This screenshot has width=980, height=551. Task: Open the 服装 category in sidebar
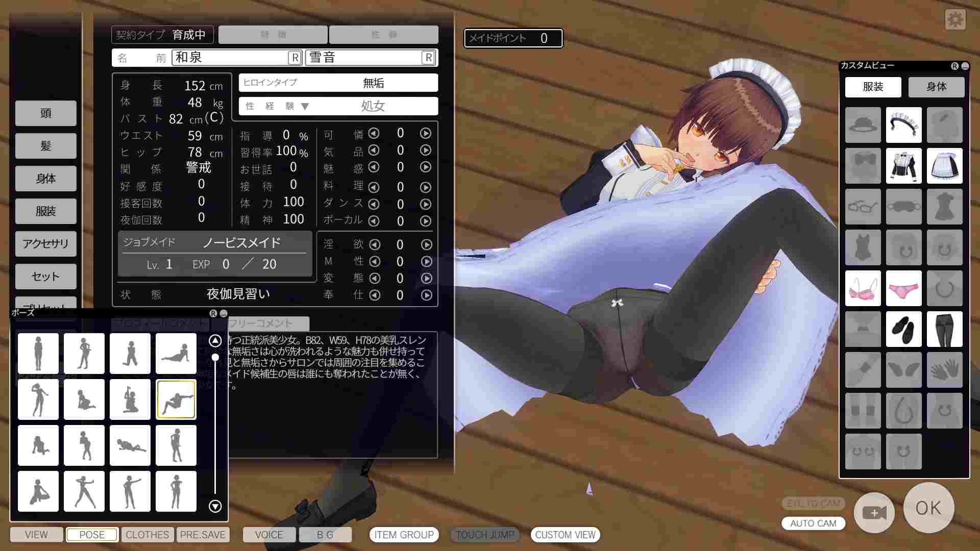click(x=45, y=211)
